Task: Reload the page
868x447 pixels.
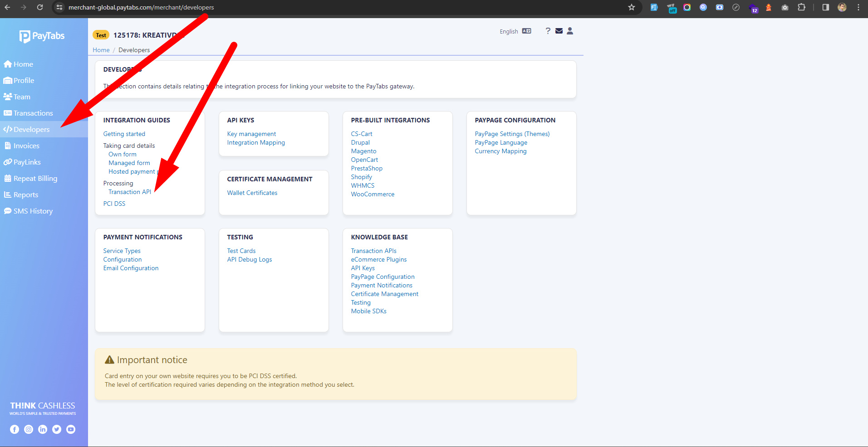Action: pos(40,7)
